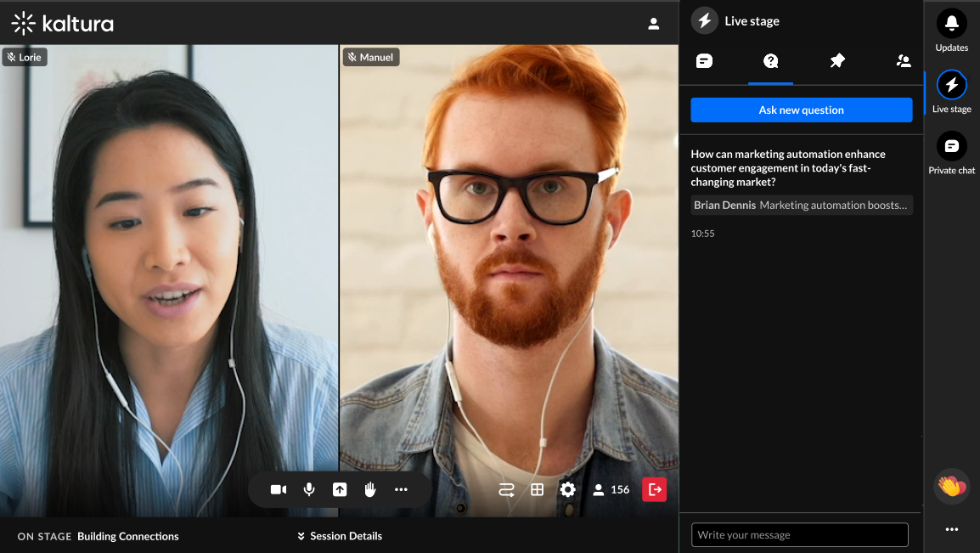Focus the Write your message field
Image resolution: width=980 pixels, height=553 pixels.
click(x=799, y=535)
